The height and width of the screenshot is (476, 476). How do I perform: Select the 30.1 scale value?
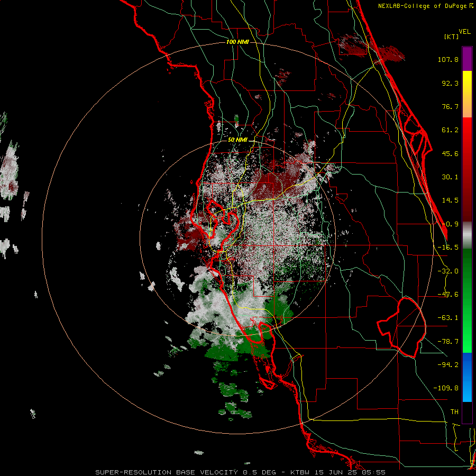pyautogui.click(x=450, y=177)
